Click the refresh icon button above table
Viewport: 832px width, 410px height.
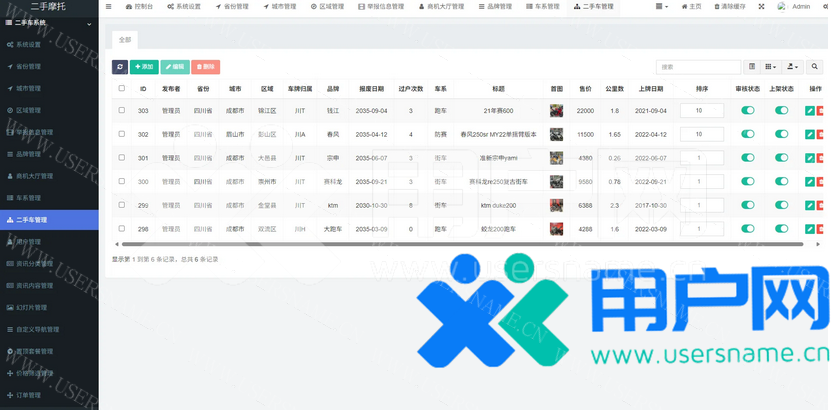tap(120, 67)
